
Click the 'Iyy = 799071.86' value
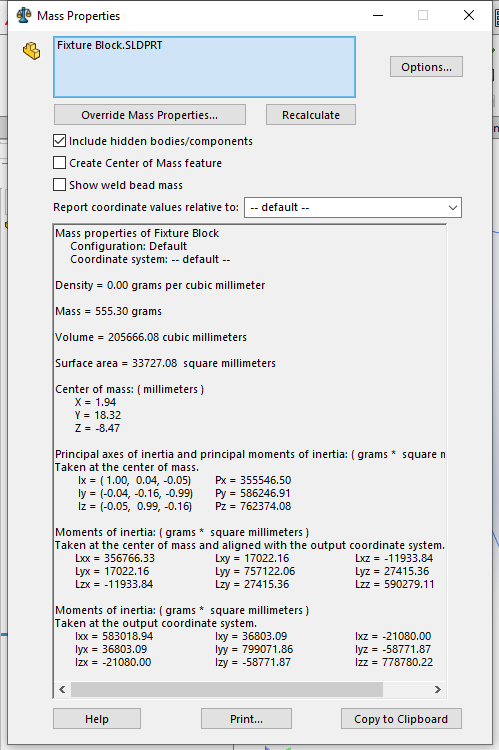tap(254, 649)
